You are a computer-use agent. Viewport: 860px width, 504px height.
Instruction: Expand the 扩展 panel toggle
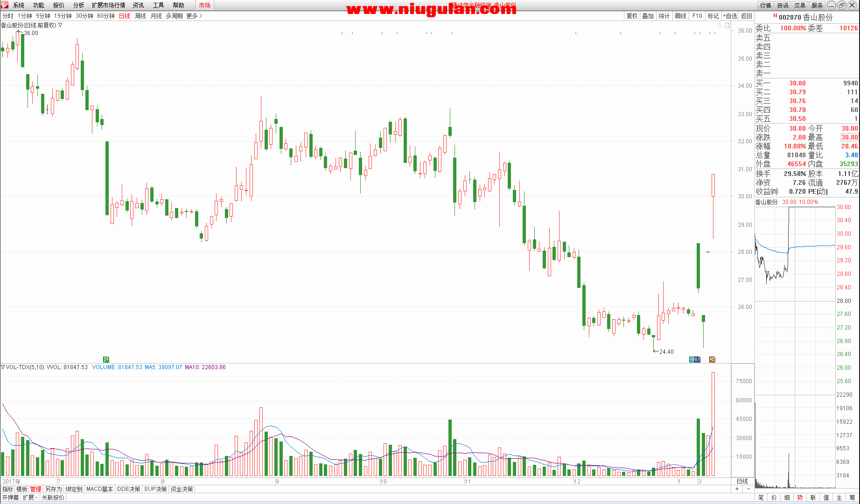click(30, 497)
